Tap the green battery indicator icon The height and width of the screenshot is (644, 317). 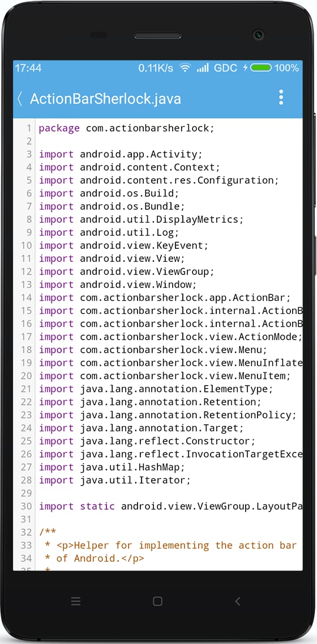click(261, 68)
